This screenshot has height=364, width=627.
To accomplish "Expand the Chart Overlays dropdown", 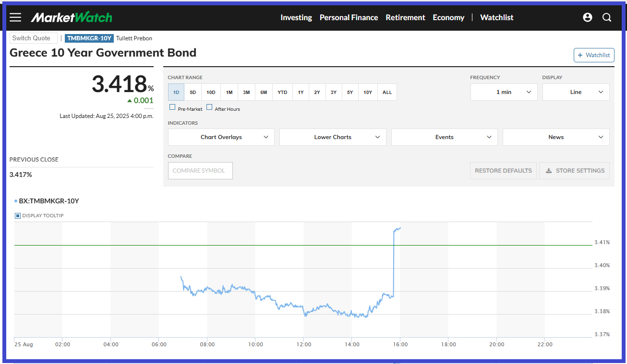I will pyautogui.click(x=221, y=137).
